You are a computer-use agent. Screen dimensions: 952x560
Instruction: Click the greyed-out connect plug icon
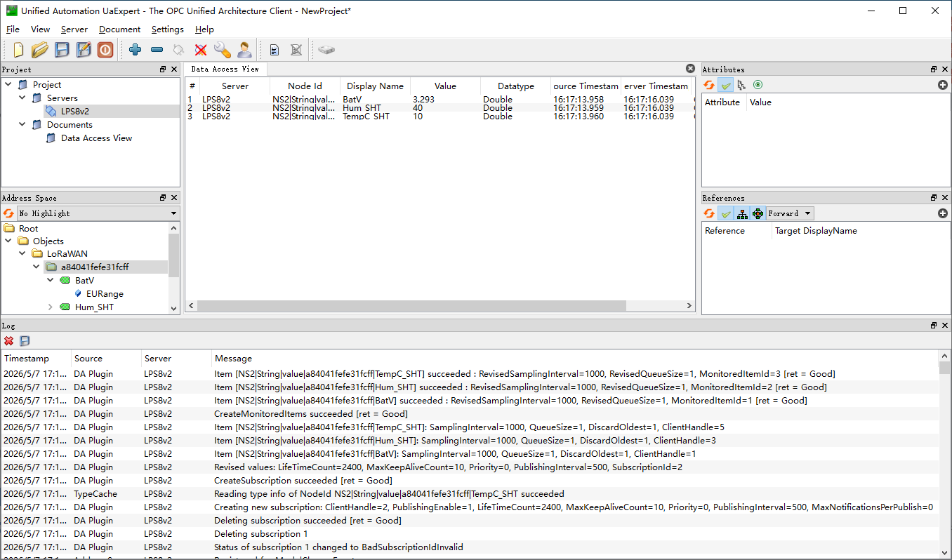pos(179,50)
